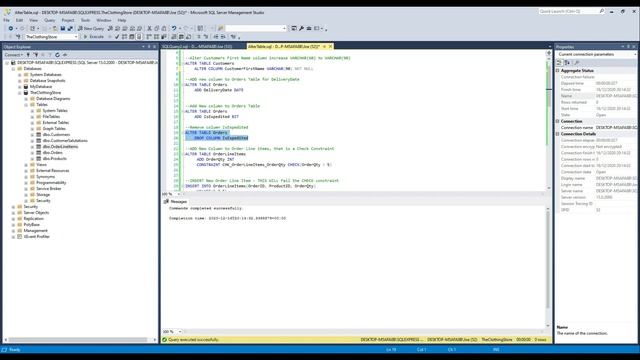Click the Refresh icon in Object Explorer toolbar
The height and width of the screenshot is (360, 640).
coord(57,55)
